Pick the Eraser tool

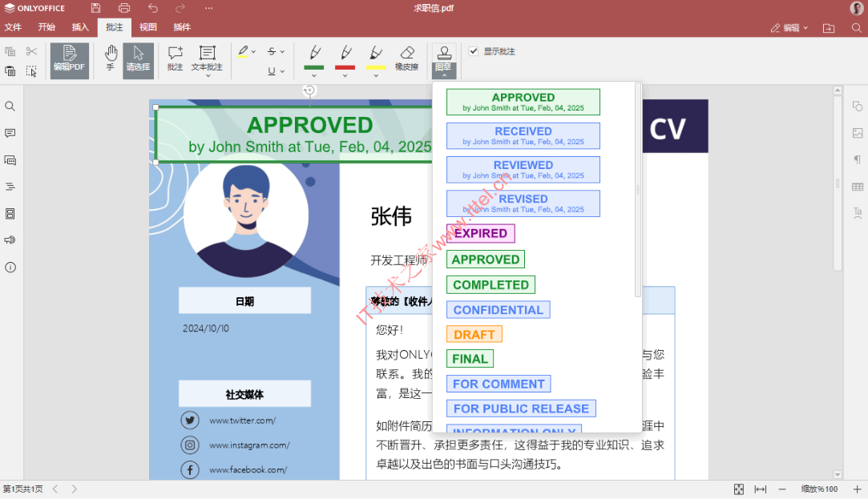pos(407,58)
